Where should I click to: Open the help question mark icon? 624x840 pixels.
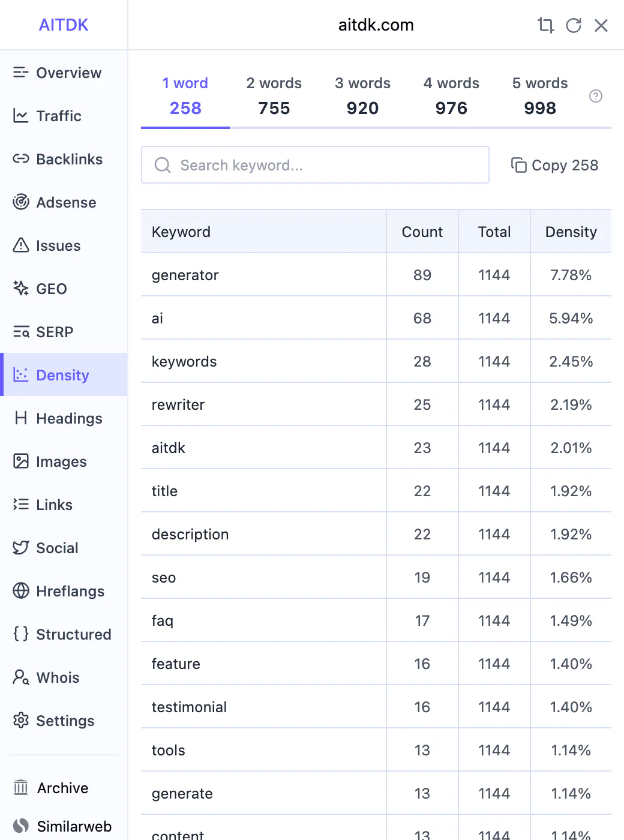pyautogui.click(x=596, y=96)
